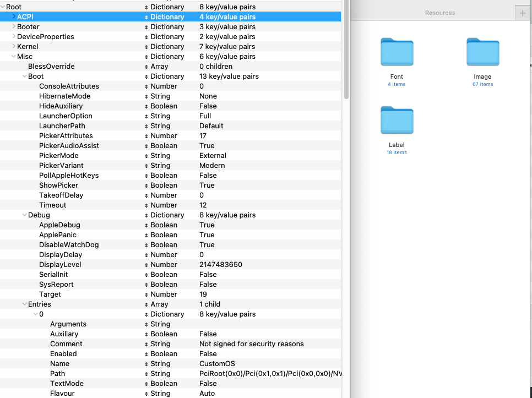Click the plus button beside Resources tab
This screenshot has width=532, height=398.
pyautogui.click(x=523, y=13)
